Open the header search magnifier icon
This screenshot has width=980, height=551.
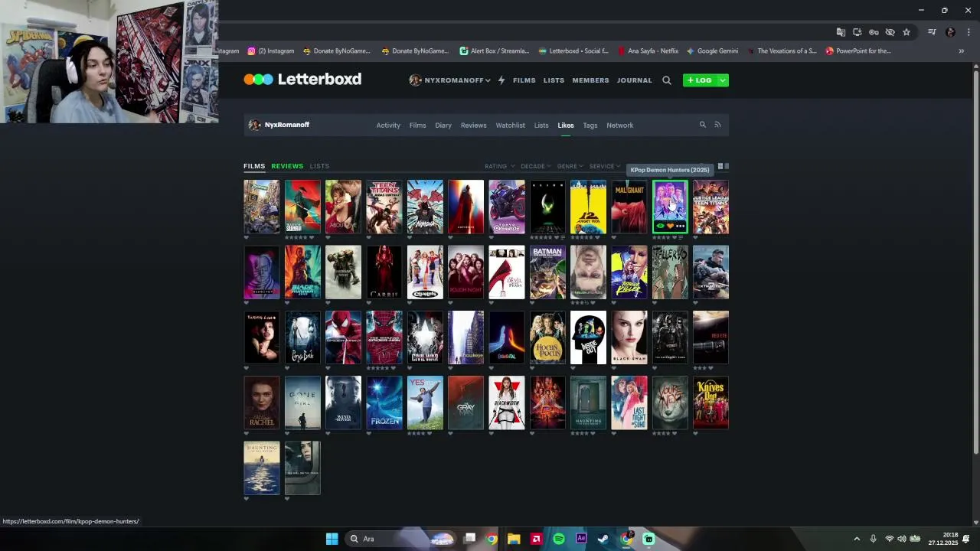tap(667, 80)
